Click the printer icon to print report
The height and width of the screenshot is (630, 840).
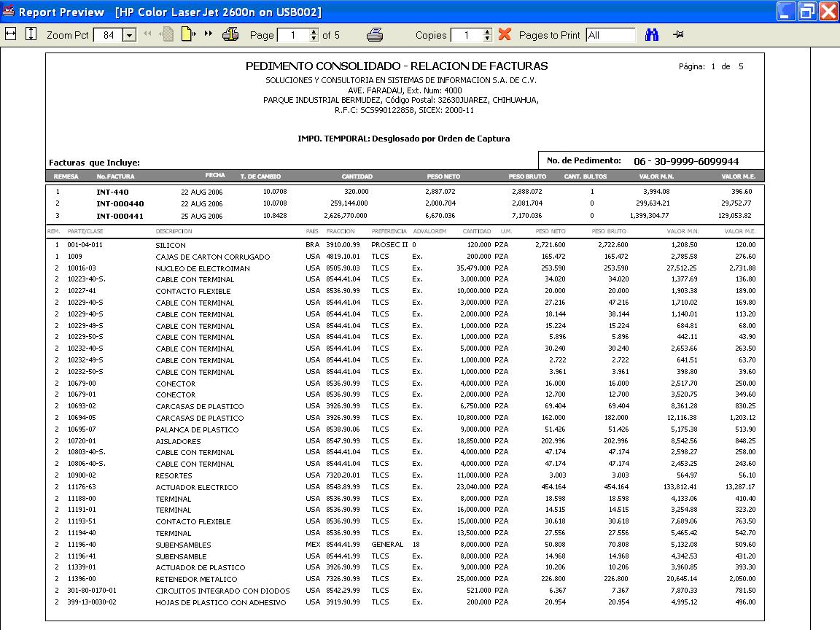coord(375,35)
